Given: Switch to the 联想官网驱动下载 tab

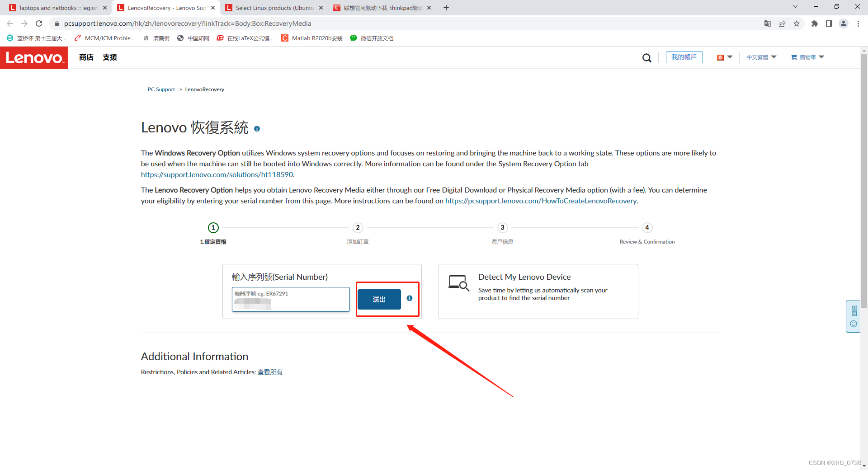Looking at the screenshot, I should (x=382, y=8).
